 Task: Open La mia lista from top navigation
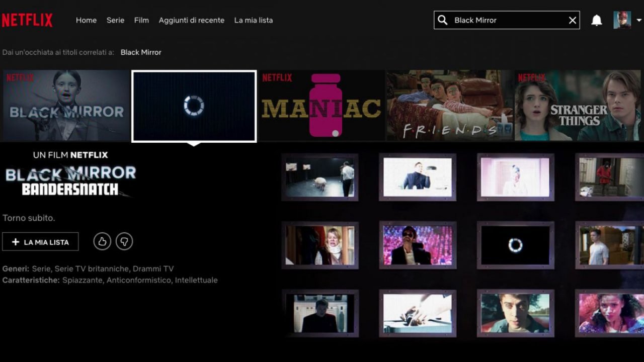click(x=253, y=20)
